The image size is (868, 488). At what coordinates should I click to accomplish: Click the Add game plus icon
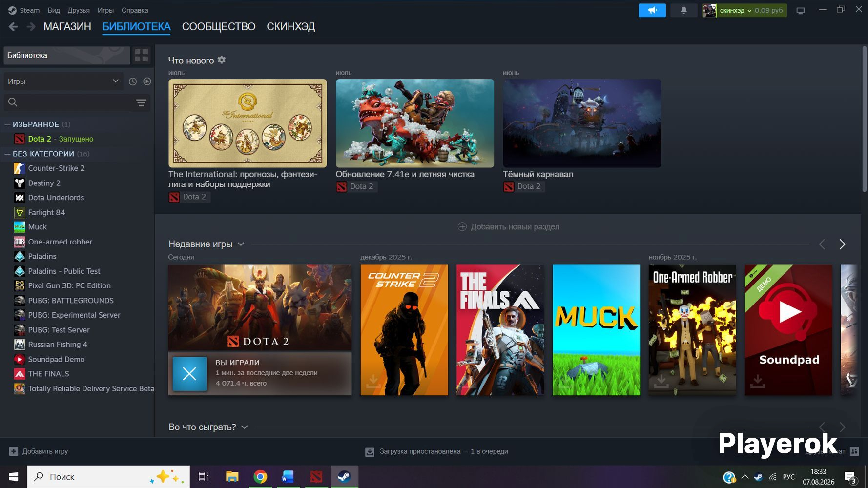[14, 451]
